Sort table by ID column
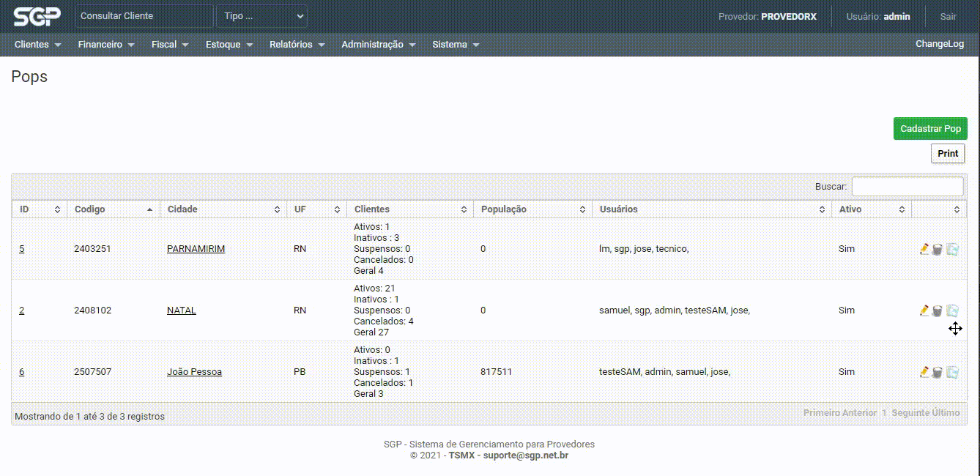980x476 pixels. coord(39,209)
